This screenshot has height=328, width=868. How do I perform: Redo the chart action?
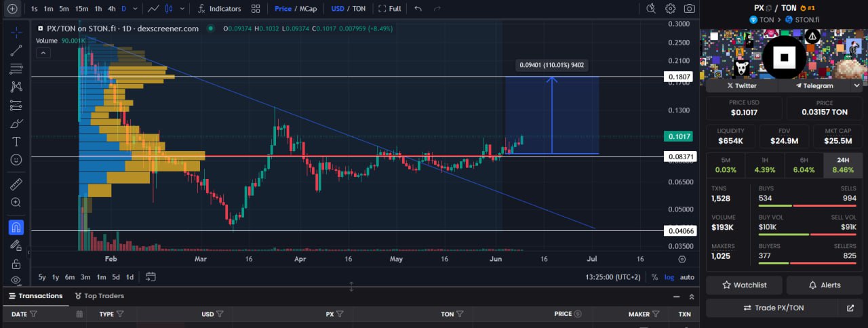coord(437,9)
